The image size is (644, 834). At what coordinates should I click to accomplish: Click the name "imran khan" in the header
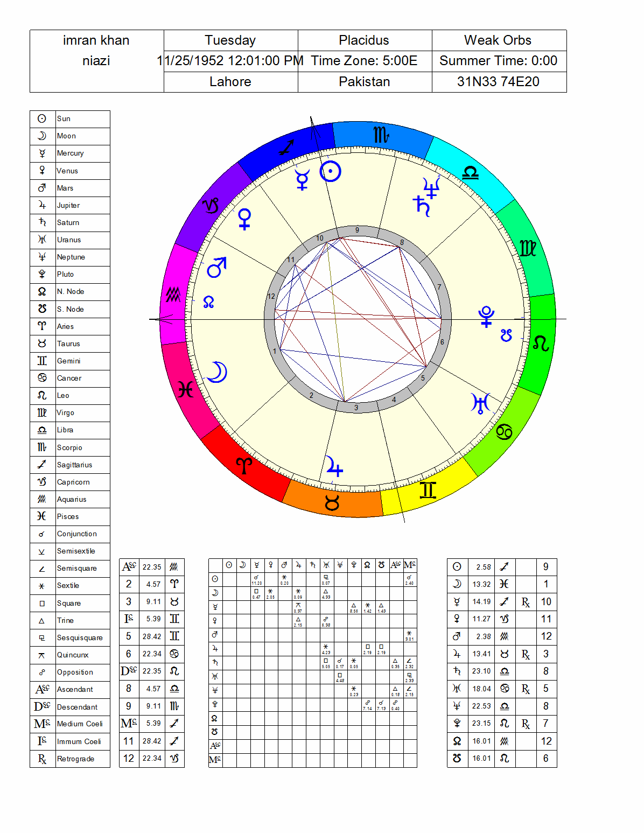pyautogui.click(x=96, y=40)
